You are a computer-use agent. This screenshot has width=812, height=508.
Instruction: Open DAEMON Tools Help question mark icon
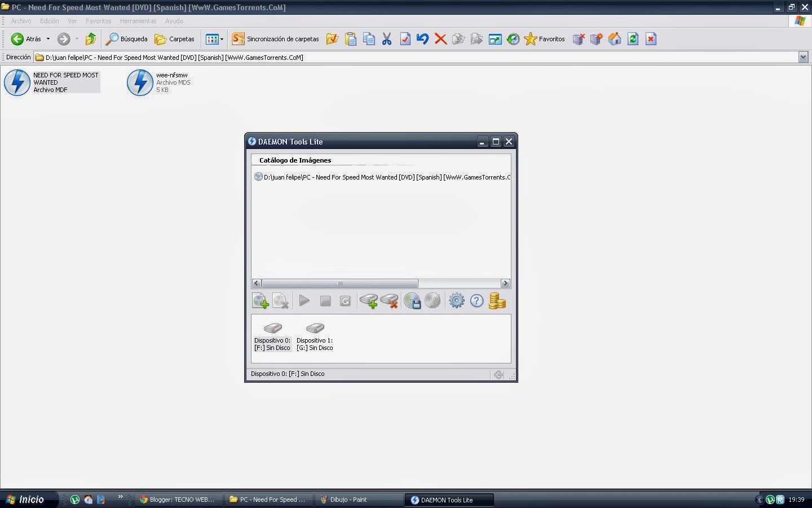[x=477, y=301]
